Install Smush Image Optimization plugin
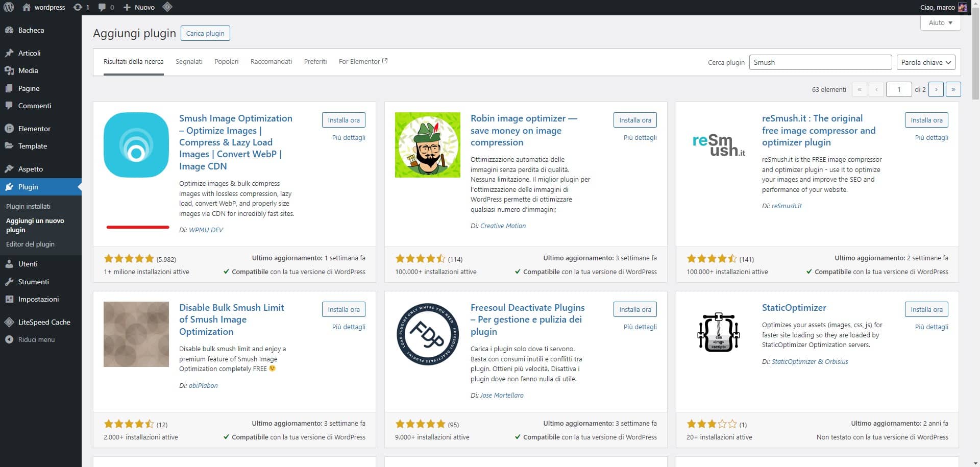This screenshot has width=980, height=467. click(344, 120)
